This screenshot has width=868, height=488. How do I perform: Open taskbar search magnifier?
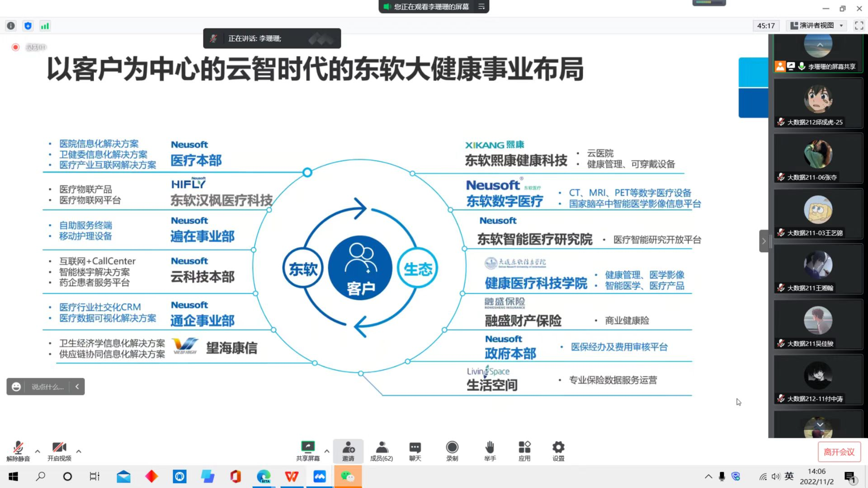coord(41,476)
